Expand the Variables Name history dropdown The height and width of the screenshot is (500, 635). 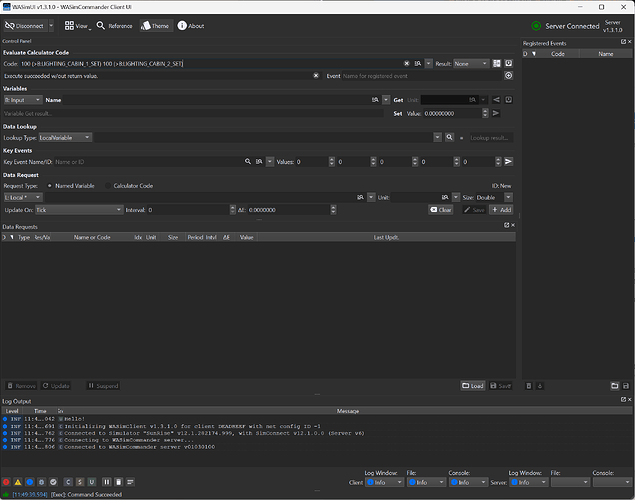(386, 100)
